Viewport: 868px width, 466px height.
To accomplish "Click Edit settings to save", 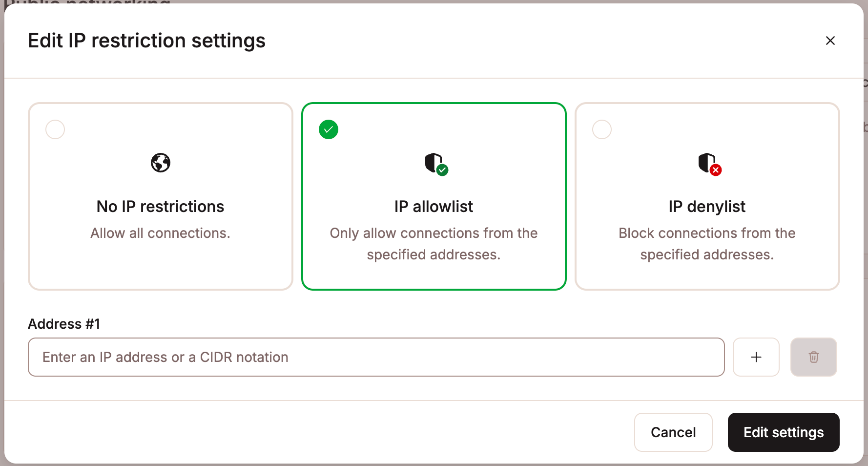I will pyautogui.click(x=783, y=432).
